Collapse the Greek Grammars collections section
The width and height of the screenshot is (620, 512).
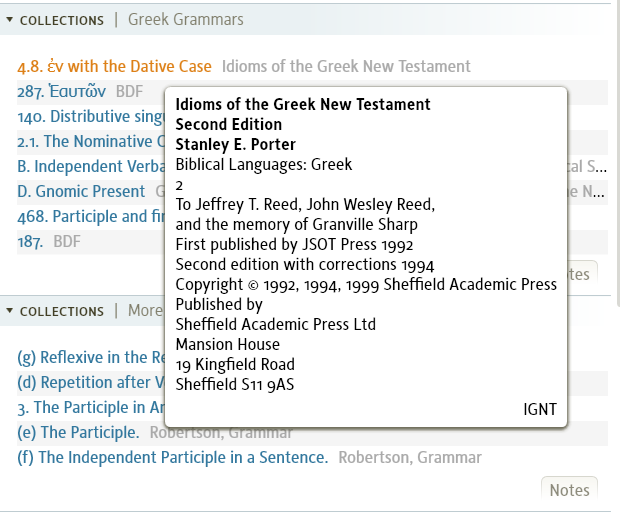point(10,20)
